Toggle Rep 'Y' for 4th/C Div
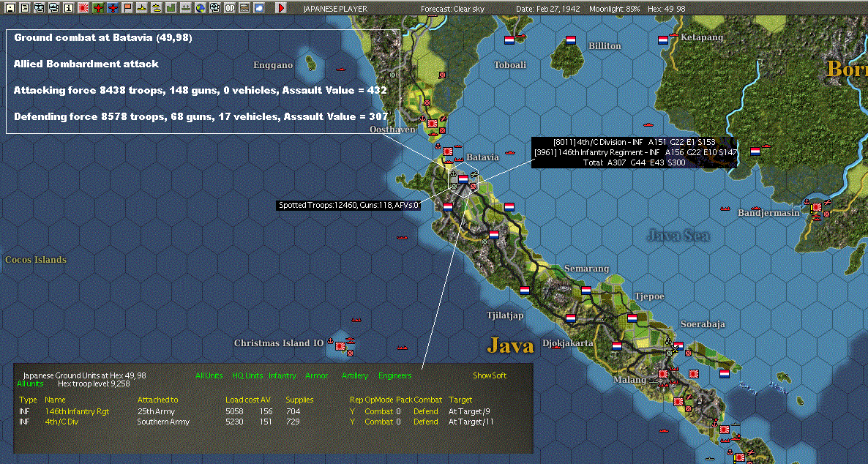Viewport: 868px width, 464px height. tap(352, 422)
